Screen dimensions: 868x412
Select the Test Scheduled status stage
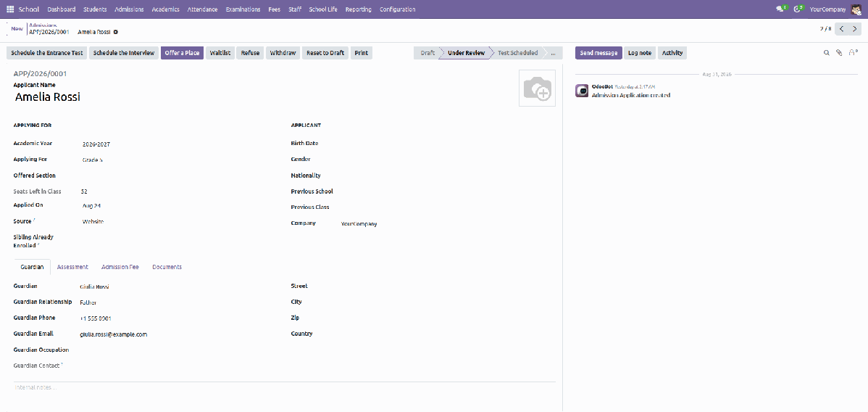point(517,53)
